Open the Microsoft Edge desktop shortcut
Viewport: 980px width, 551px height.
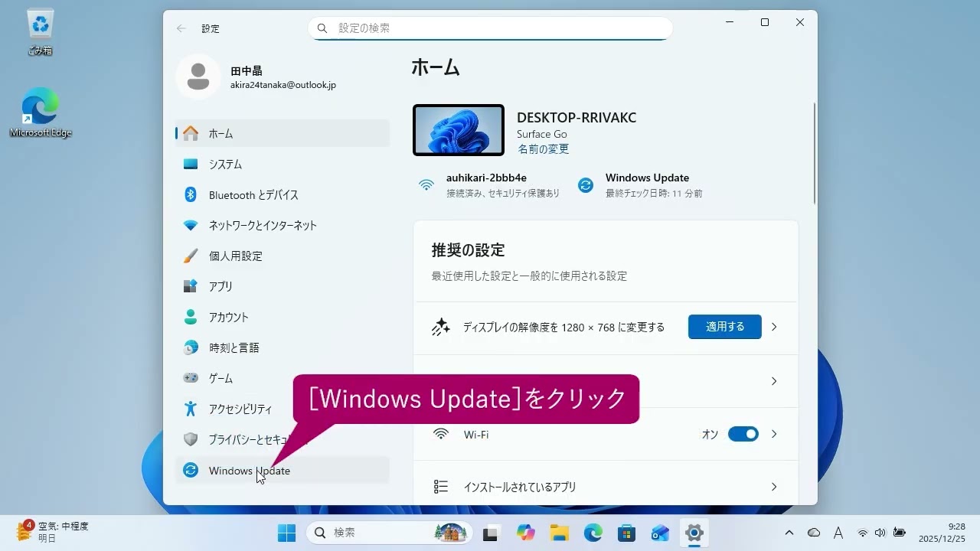[40, 112]
